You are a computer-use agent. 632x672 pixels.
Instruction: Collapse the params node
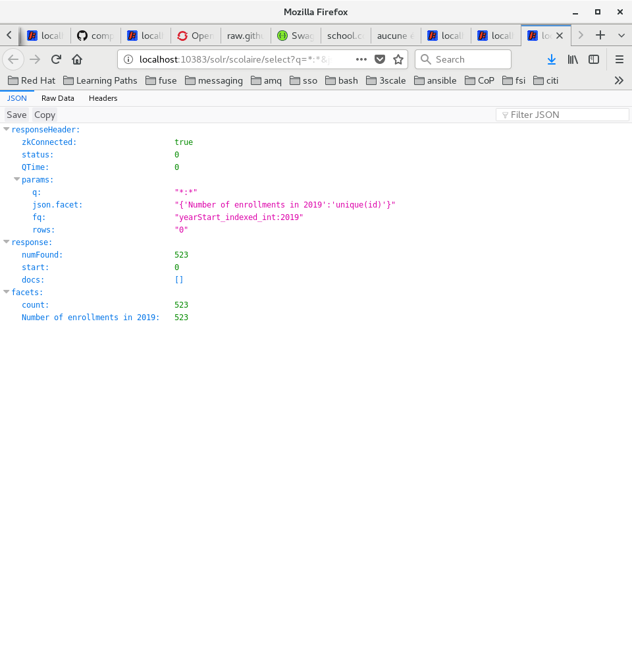tap(16, 179)
